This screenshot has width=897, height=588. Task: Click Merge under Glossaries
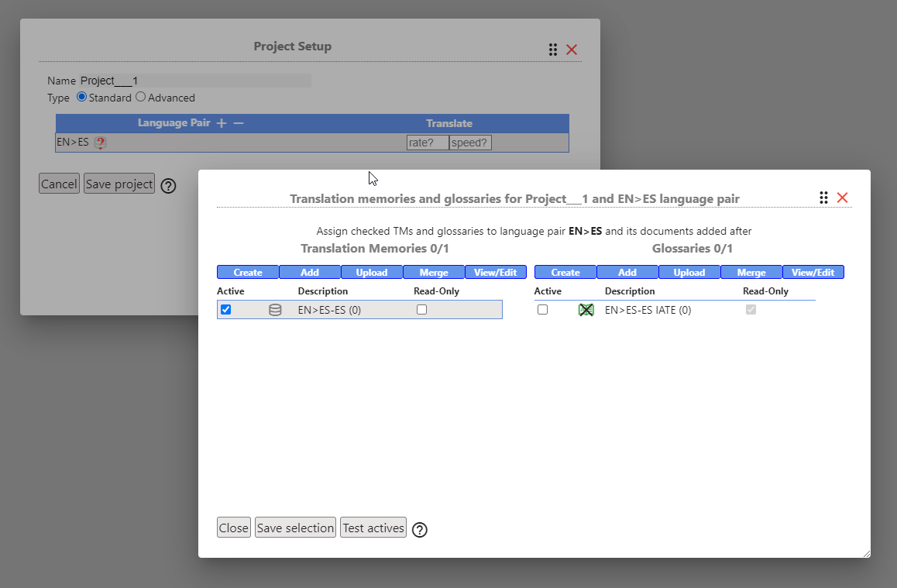click(751, 272)
